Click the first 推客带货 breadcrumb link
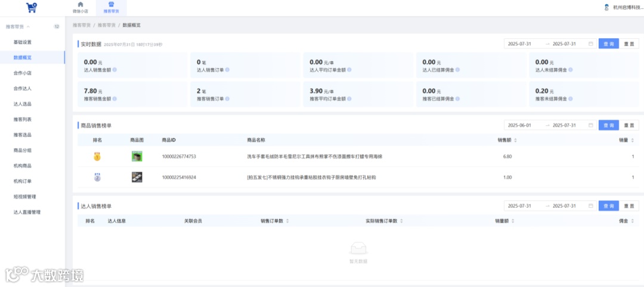The image size is (644, 287). (x=81, y=25)
